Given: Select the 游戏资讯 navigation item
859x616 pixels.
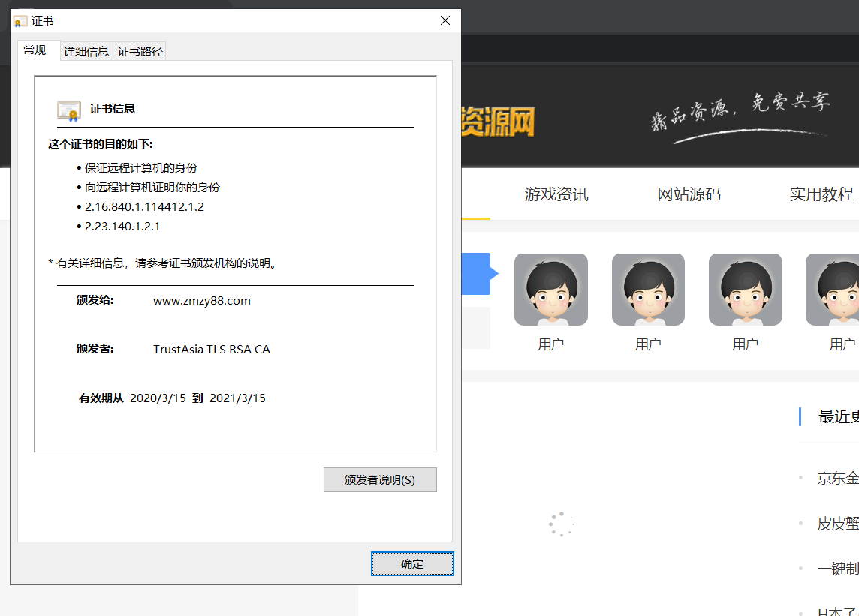Looking at the screenshot, I should pos(556,194).
